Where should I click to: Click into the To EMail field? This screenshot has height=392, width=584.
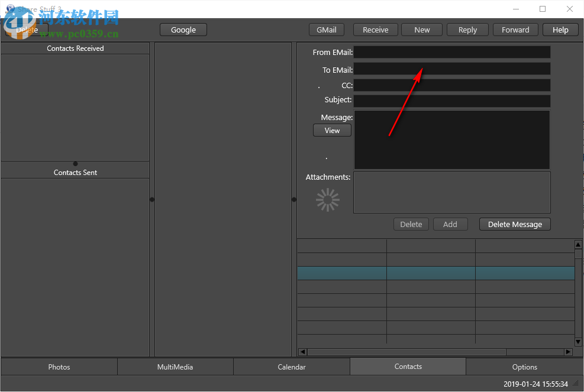click(x=452, y=69)
